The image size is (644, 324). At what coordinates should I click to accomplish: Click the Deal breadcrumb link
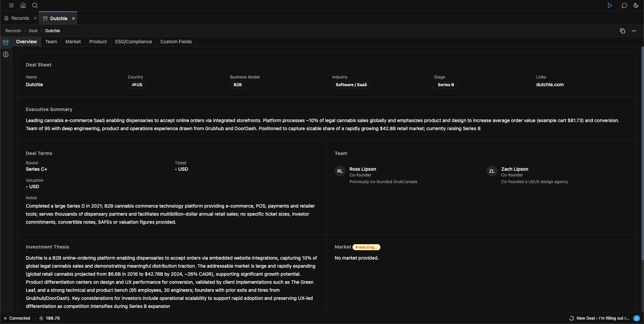point(33,31)
